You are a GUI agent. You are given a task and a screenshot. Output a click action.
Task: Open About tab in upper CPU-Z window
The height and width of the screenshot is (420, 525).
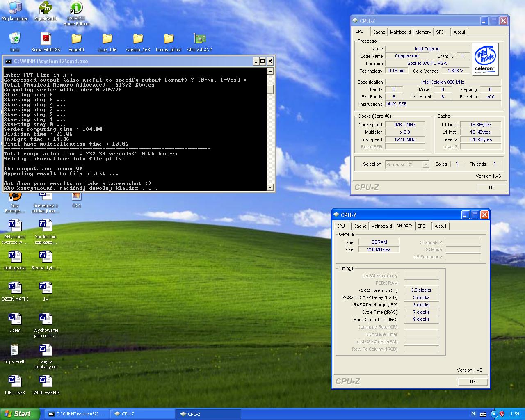[x=459, y=32]
